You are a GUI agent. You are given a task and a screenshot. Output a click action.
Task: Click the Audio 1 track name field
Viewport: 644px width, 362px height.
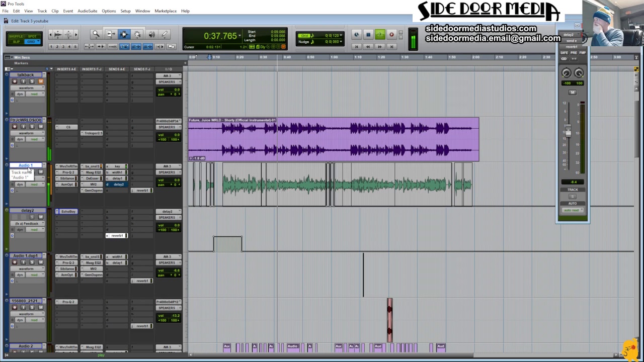pyautogui.click(x=25, y=165)
